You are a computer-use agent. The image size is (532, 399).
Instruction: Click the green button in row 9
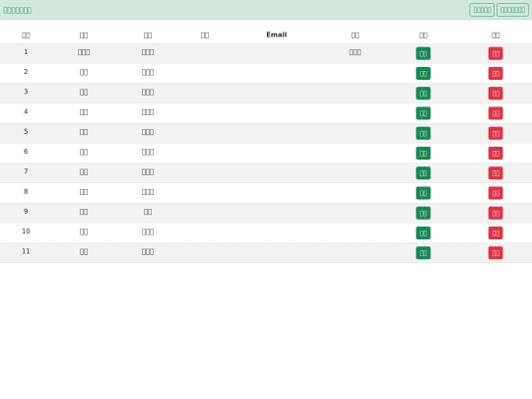click(423, 213)
